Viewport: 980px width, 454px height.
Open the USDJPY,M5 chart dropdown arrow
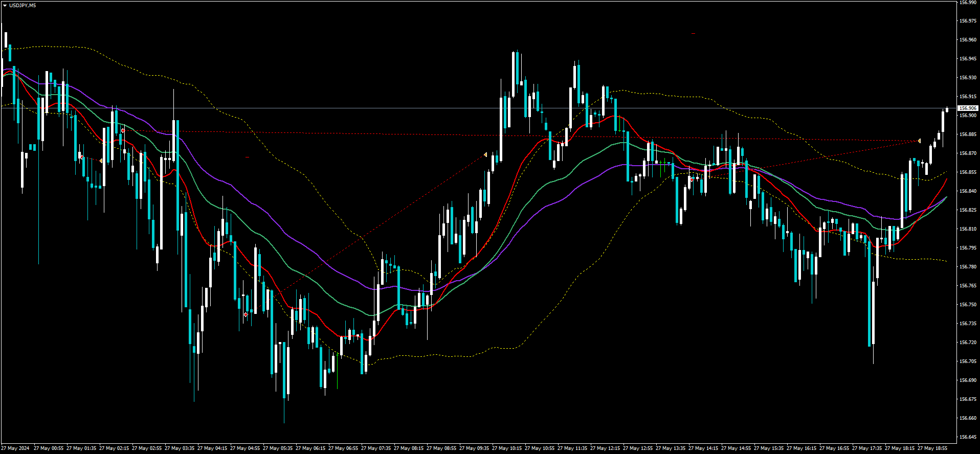coord(5,6)
